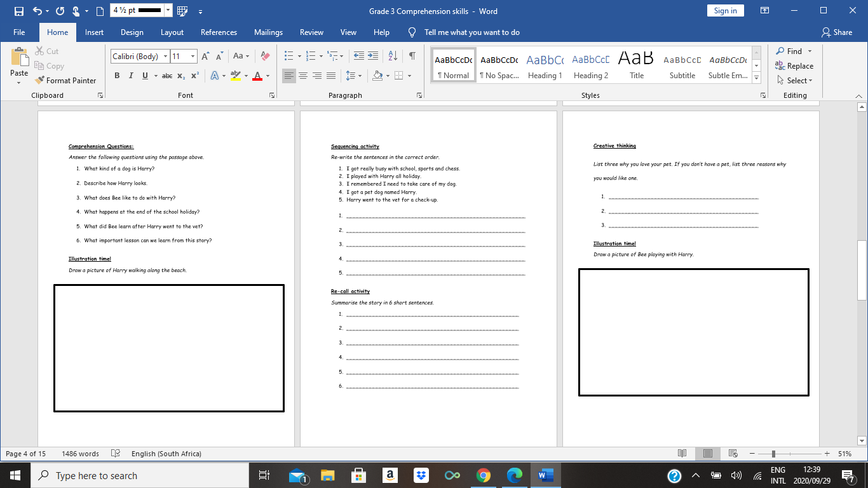Click the Save icon in title bar

point(18,11)
